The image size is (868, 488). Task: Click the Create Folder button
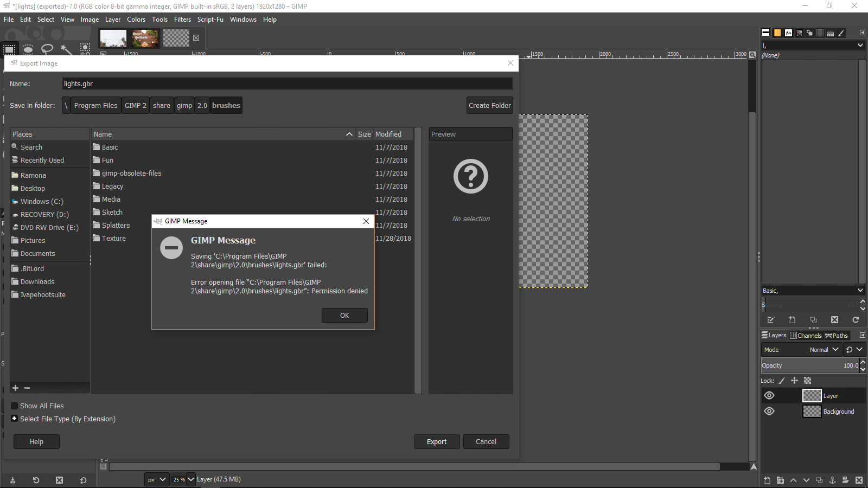click(489, 106)
